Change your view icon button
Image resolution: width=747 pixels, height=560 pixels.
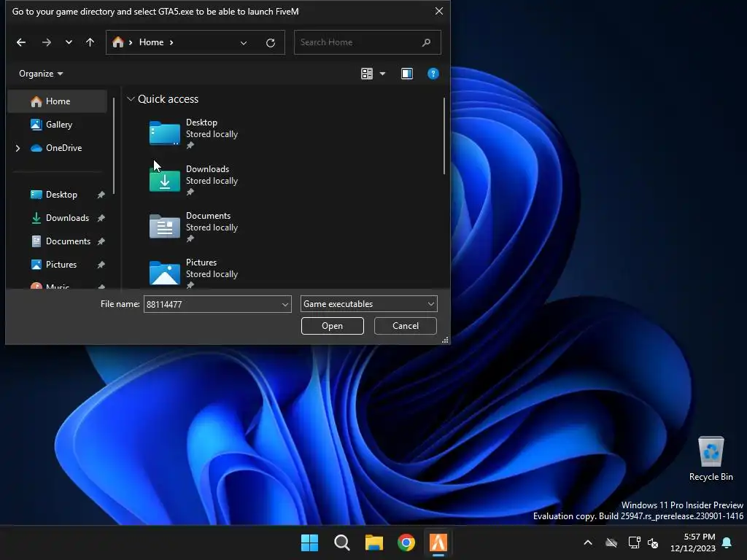367,74
